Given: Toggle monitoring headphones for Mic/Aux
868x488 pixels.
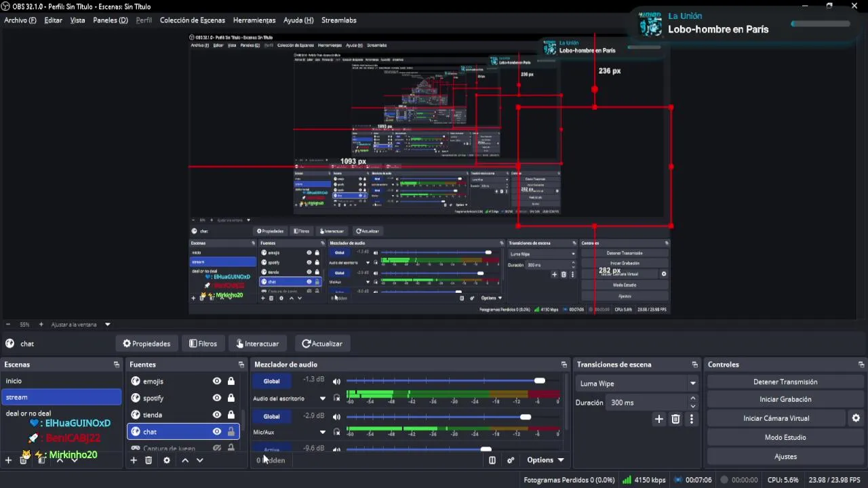Looking at the screenshot, I should pos(336,432).
